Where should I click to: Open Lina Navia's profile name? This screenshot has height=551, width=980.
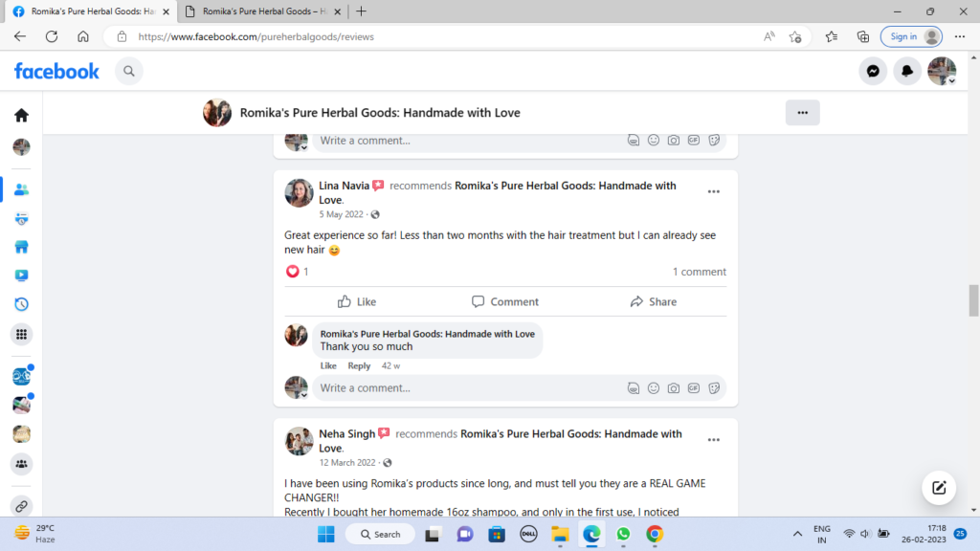[344, 186]
